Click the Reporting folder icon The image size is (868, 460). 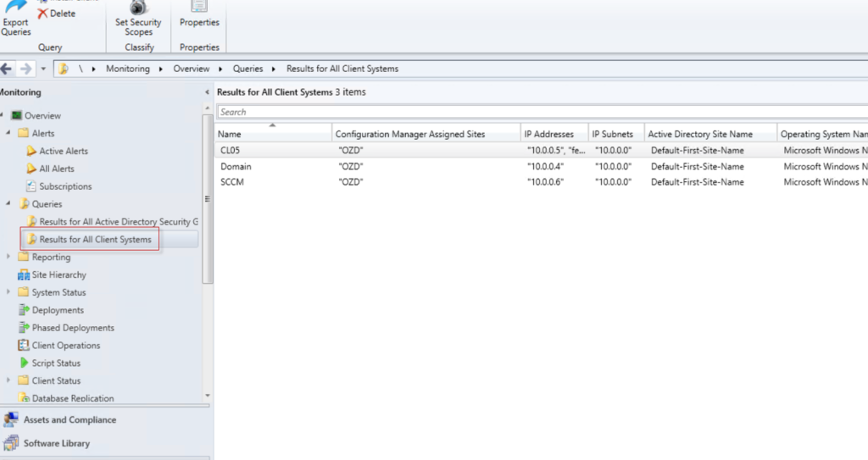pyautogui.click(x=23, y=257)
